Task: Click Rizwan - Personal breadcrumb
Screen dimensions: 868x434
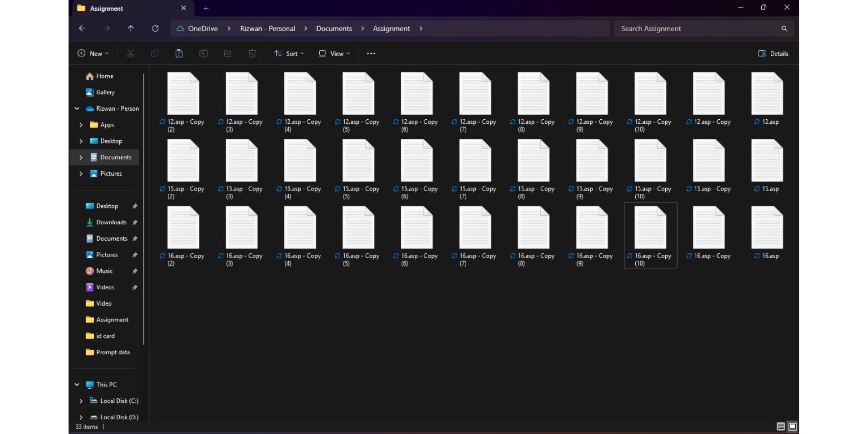Action: tap(267, 28)
